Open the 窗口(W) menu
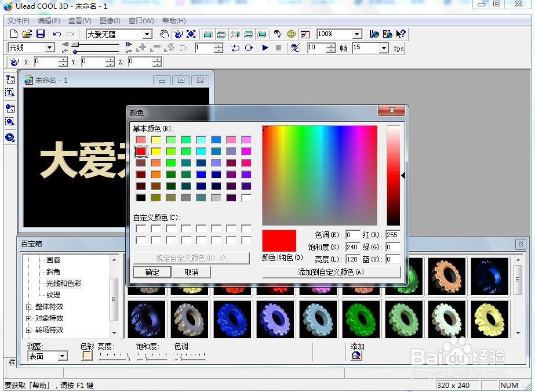Screen dimensions: 535x392 pos(141,21)
